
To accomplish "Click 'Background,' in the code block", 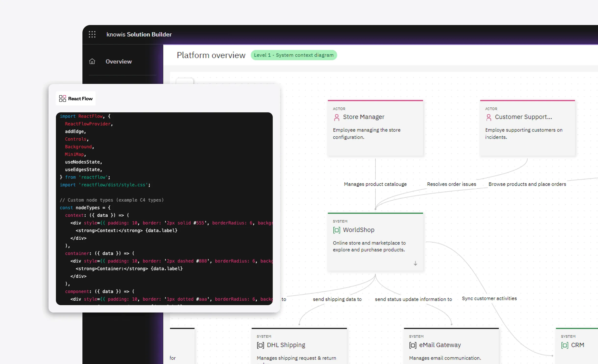I will [79, 147].
